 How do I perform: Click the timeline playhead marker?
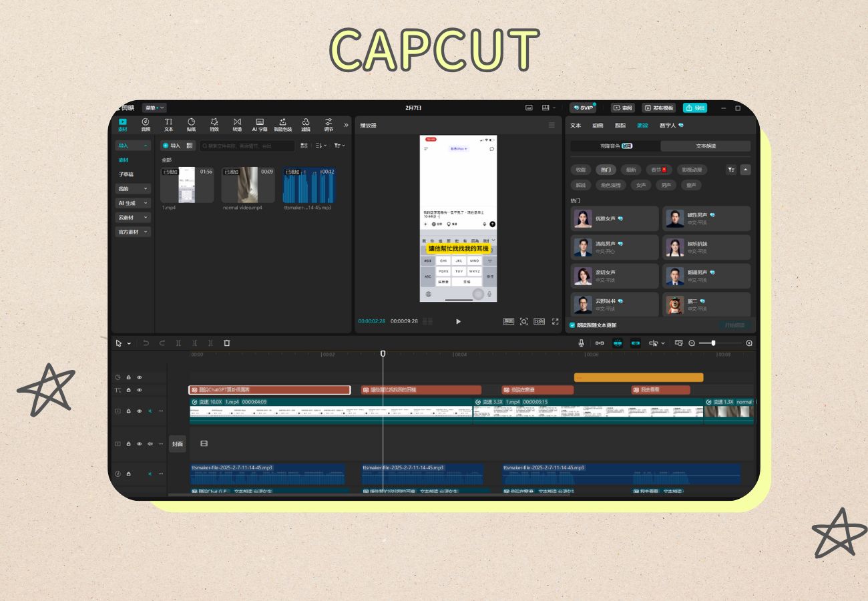pos(383,353)
